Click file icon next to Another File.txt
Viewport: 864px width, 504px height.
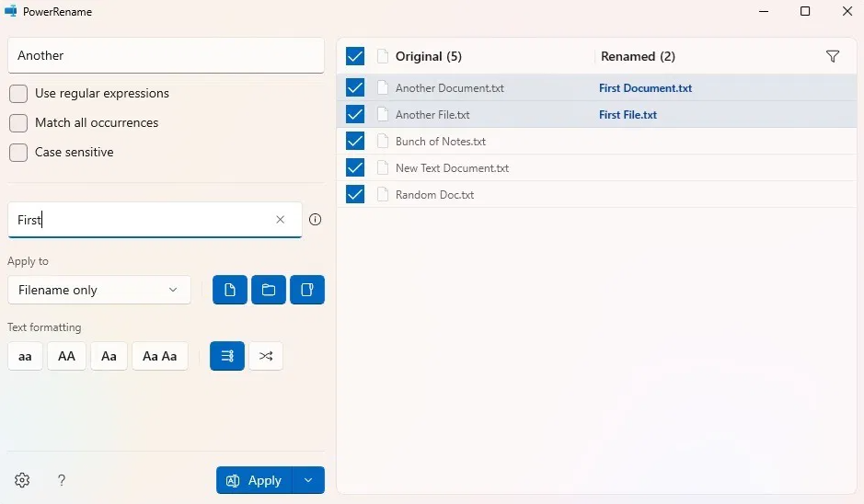click(383, 115)
